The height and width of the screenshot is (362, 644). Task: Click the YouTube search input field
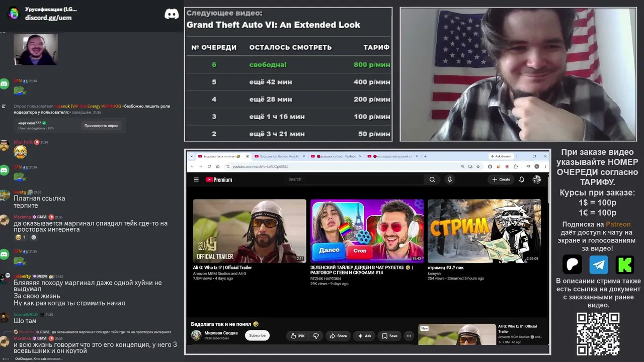pyautogui.click(x=354, y=179)
